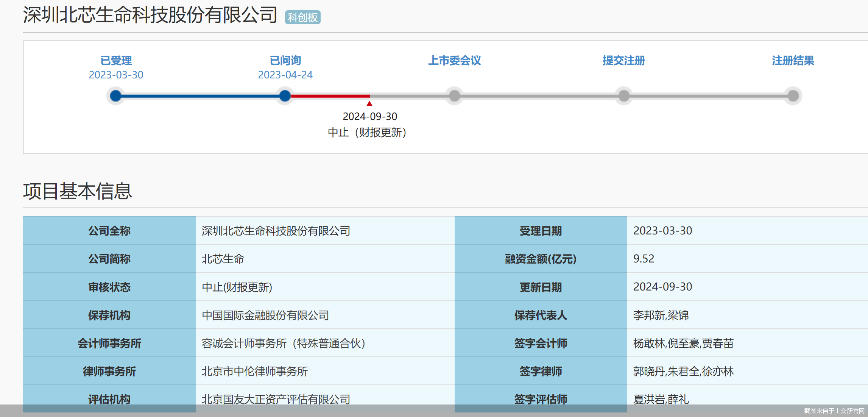This screenshot has width=868, height=417.
Task: Click the 9.52 financing amount cell
Action: click(x=747, y=258)
